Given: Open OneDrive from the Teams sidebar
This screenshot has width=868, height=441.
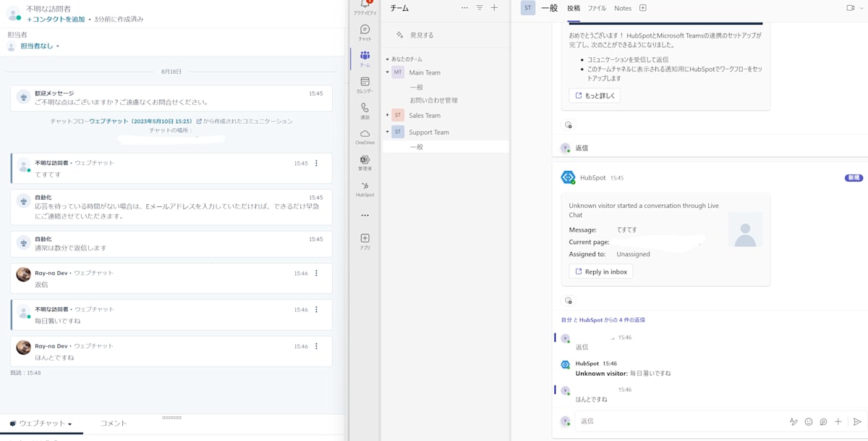Looking at the screenshot, I should coord(365,137).
